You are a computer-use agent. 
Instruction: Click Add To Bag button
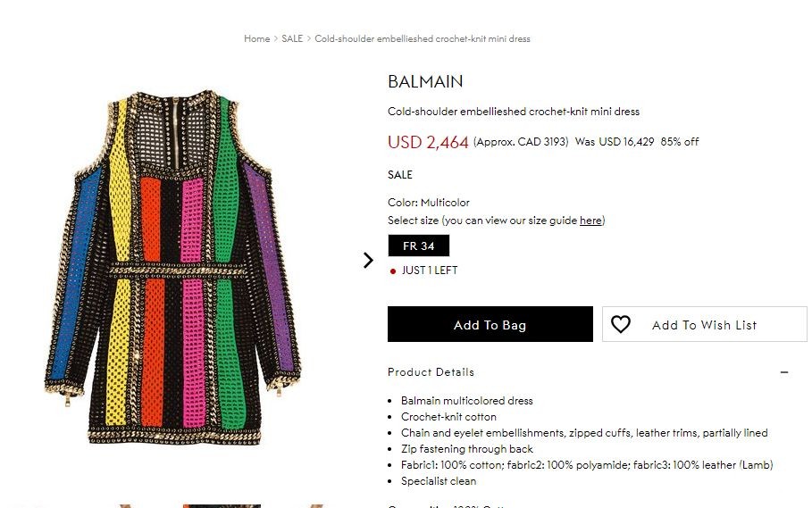coord(490,324)
